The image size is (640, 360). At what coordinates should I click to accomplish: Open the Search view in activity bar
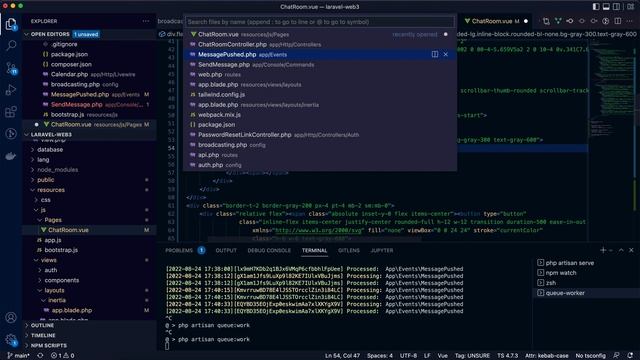pos(11,45)
